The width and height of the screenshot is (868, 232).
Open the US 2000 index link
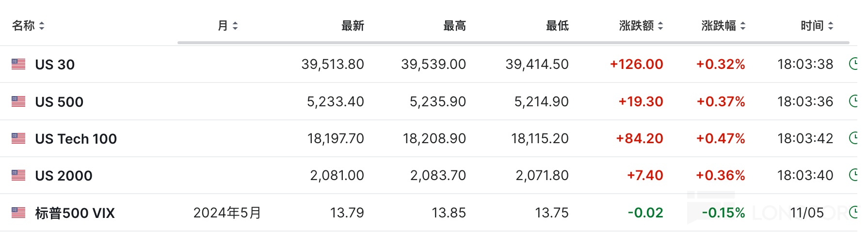(x=64, y=176)
